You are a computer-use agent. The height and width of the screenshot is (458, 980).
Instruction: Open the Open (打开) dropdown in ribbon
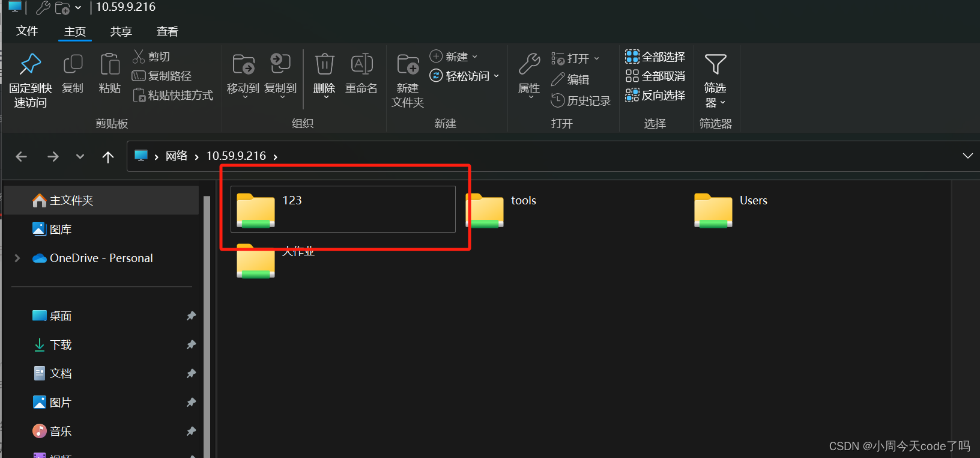coord(575,58)
